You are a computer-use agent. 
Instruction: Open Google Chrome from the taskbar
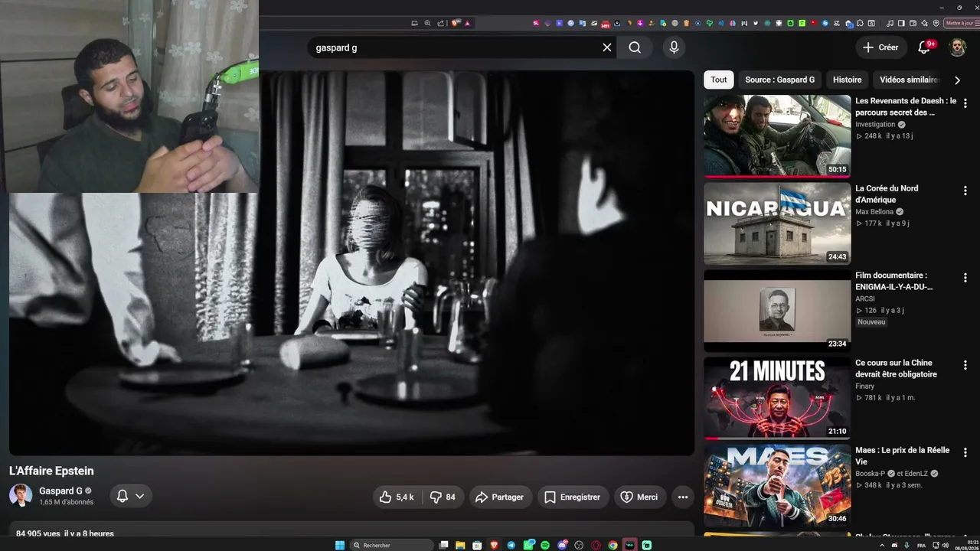(612, 545)
